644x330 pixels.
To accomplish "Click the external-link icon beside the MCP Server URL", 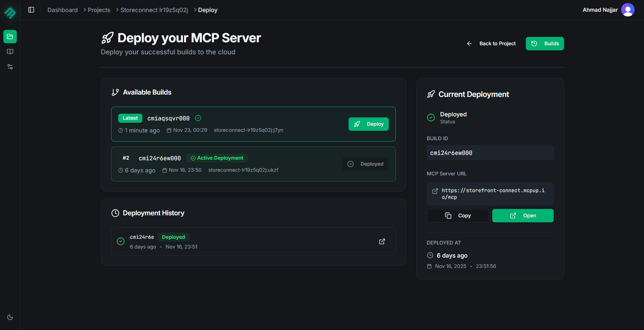I will pyautogui.click(x=435, y=191).
